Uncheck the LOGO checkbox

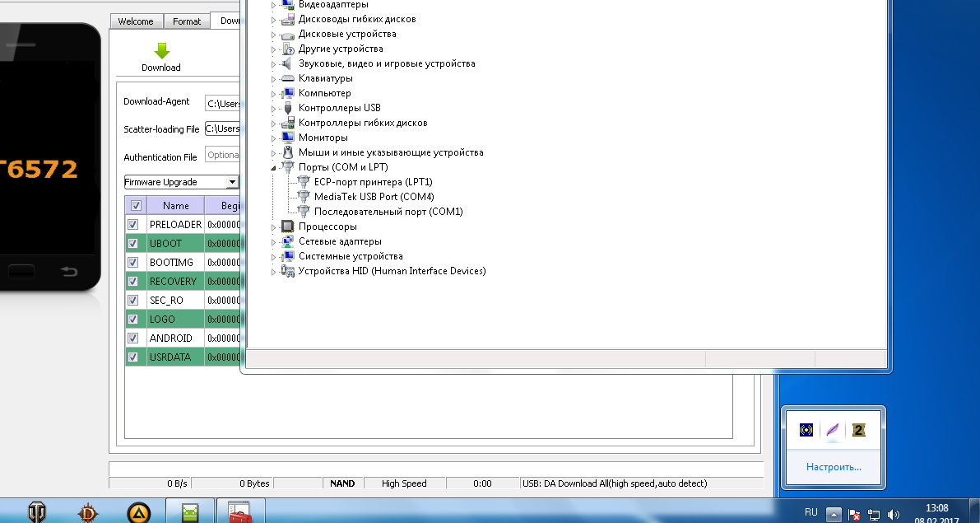pos(132,319)
